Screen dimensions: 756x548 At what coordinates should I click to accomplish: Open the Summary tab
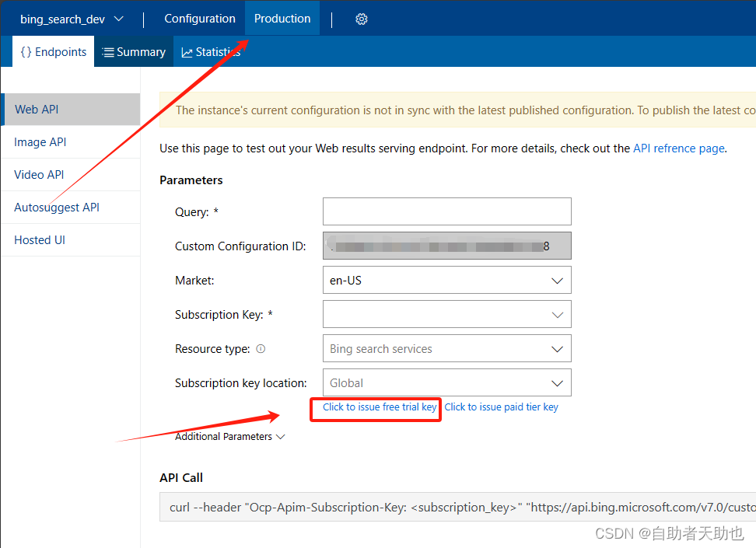tap(134, 51)
